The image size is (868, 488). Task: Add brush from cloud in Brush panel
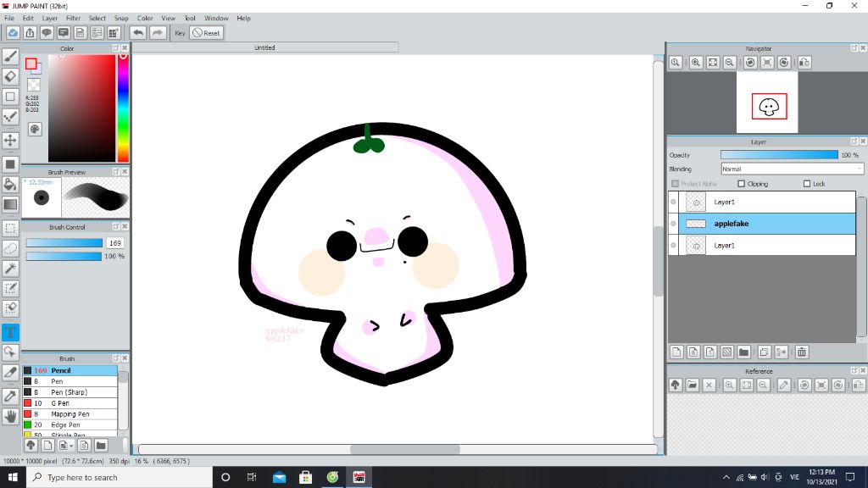click(x=31, y=446)
